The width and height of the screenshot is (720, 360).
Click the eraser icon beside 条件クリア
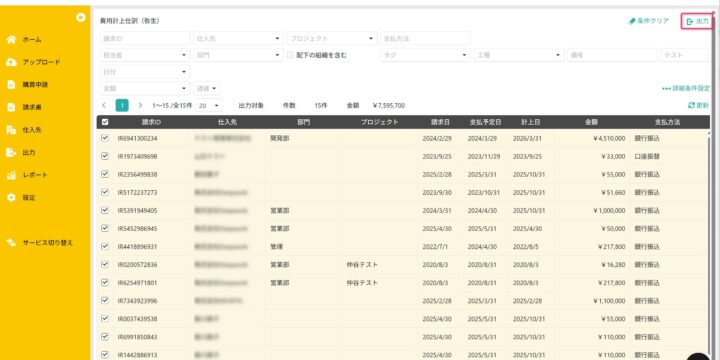click(632, 21)
